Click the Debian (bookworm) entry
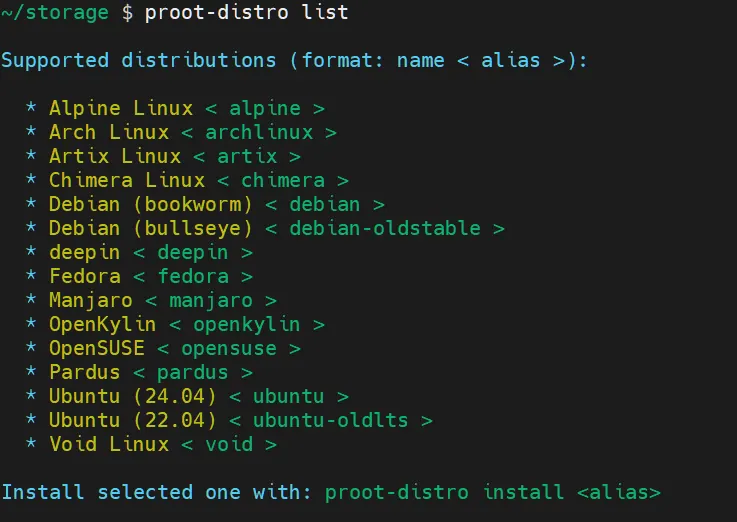The image size is (737, 522). pos(150,204)
